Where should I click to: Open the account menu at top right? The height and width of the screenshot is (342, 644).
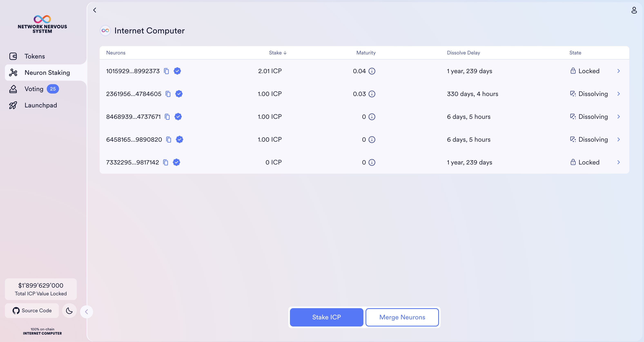coord(634,10)
